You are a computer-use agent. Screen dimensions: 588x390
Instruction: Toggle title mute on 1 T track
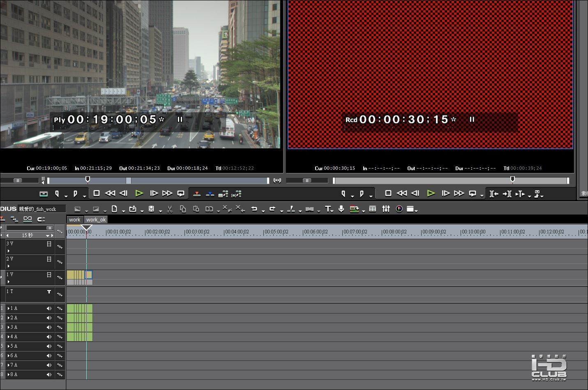tap(49, 292)
